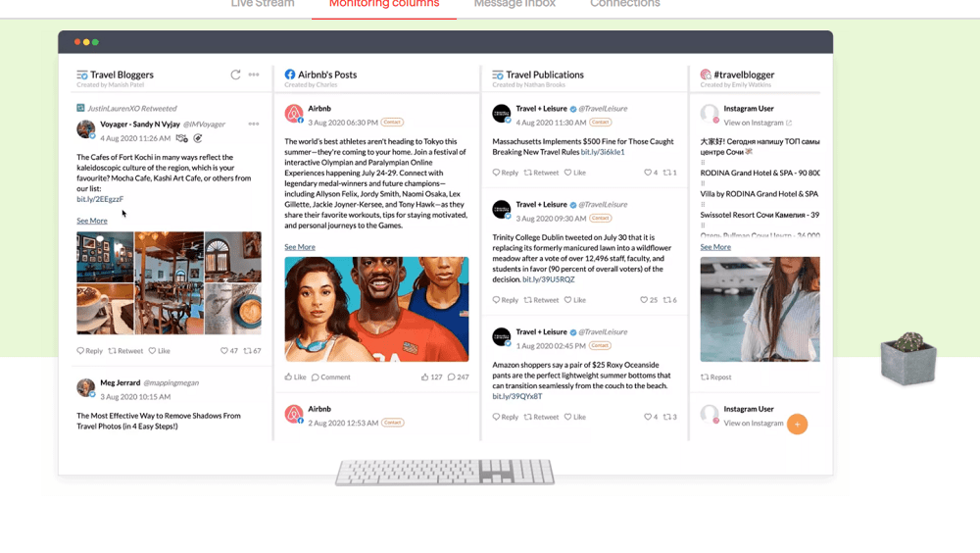Open the bit.ly/39U5RQZ link

pyautogui.click(x=548, y=279)
